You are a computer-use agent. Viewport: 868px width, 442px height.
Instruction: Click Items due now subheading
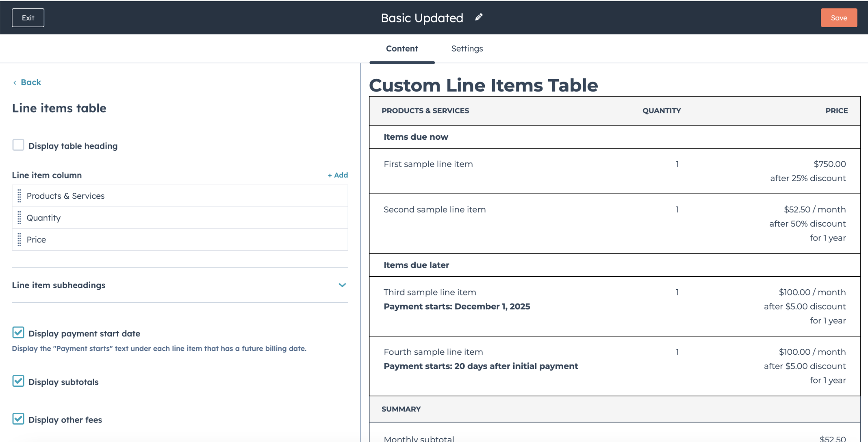(x=416, y=137)
